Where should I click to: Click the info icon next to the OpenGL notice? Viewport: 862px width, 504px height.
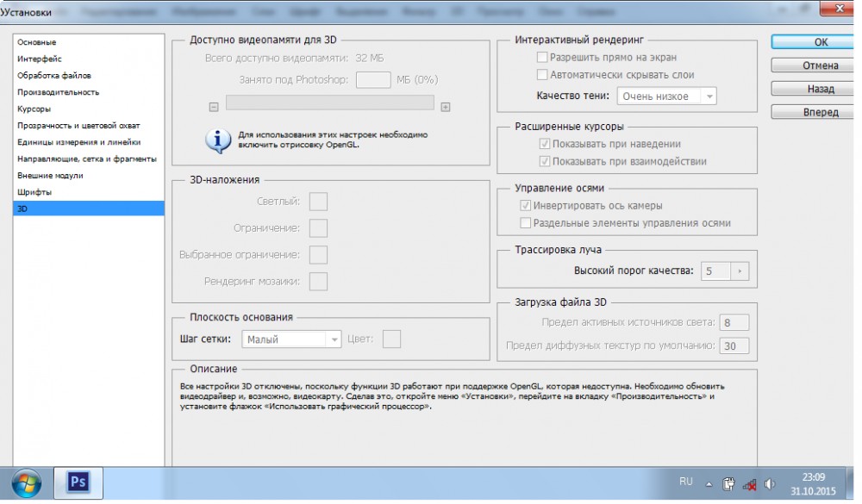point(218,140)
